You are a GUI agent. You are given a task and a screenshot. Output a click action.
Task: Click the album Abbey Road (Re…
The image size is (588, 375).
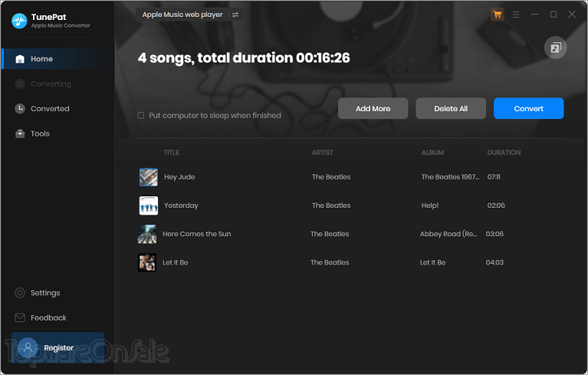pos(448,234)
